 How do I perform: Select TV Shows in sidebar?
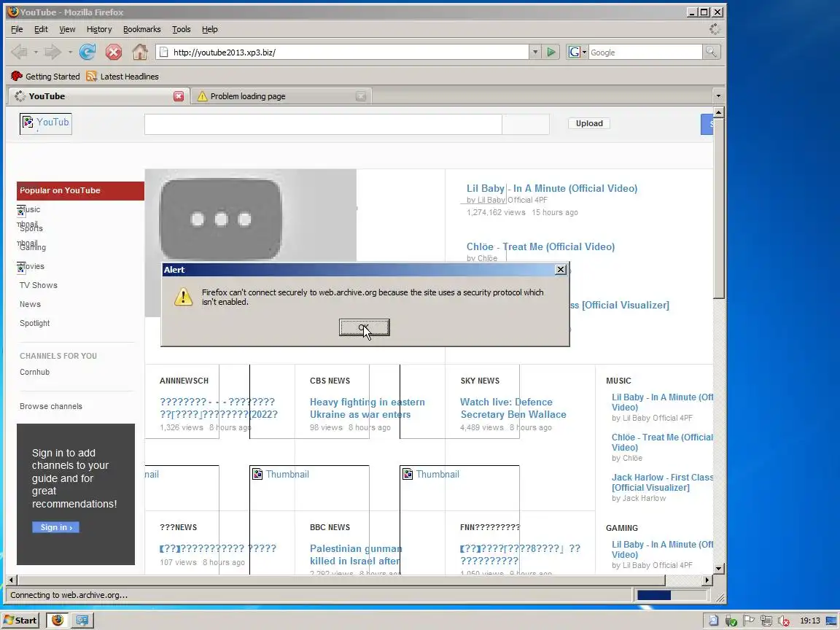pyautogui.click(x=39, y=285)
